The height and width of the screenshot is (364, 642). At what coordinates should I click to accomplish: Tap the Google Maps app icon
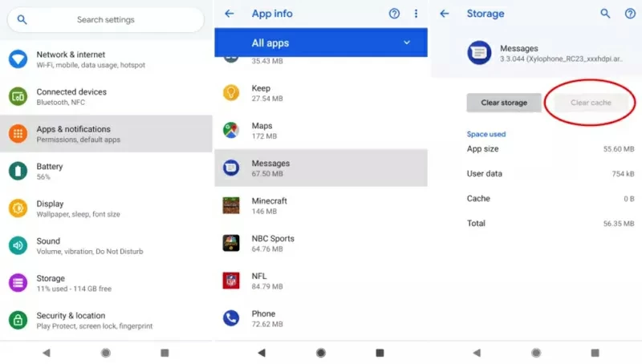(231, 131)
